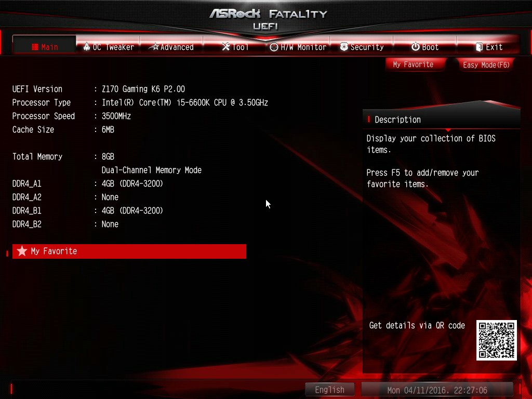Click the star icon beside My Favorite

pos(22,251)
